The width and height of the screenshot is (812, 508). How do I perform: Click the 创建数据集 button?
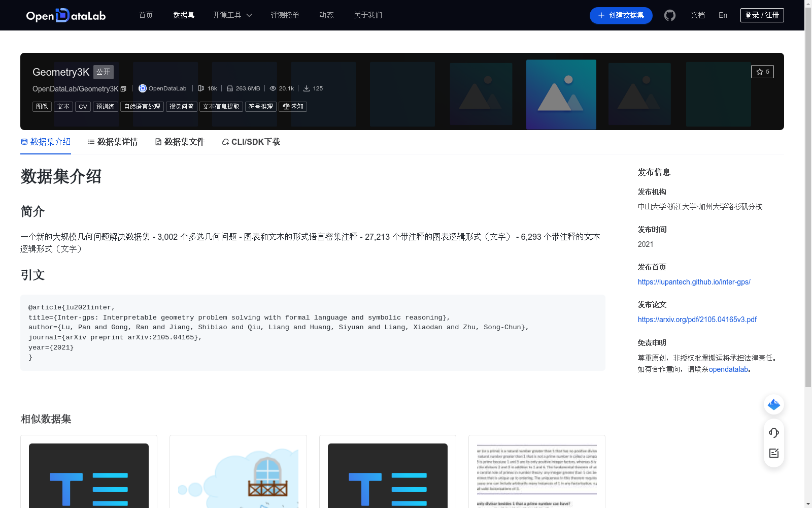click(x=621, y=15)
